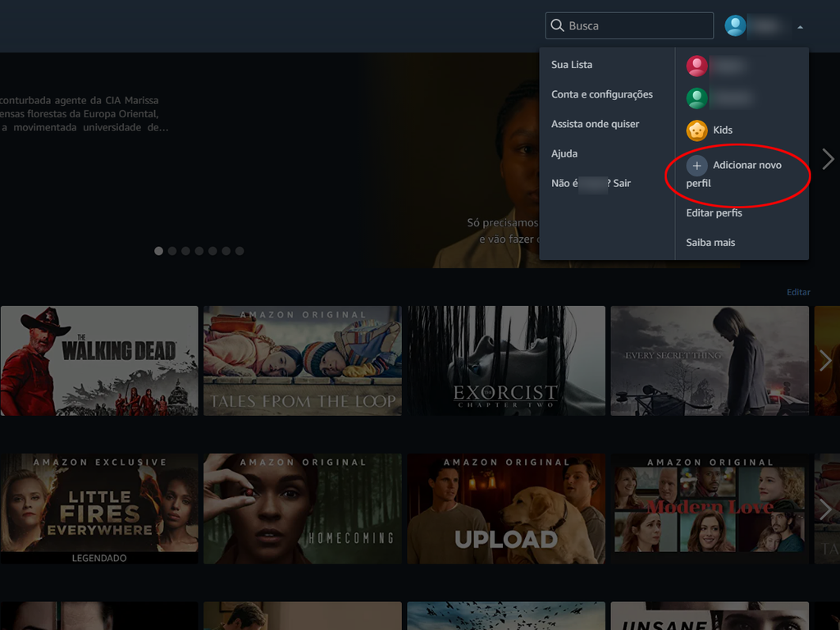
Task: Open Modern Love thumbnail
Action: click(710, 509)
